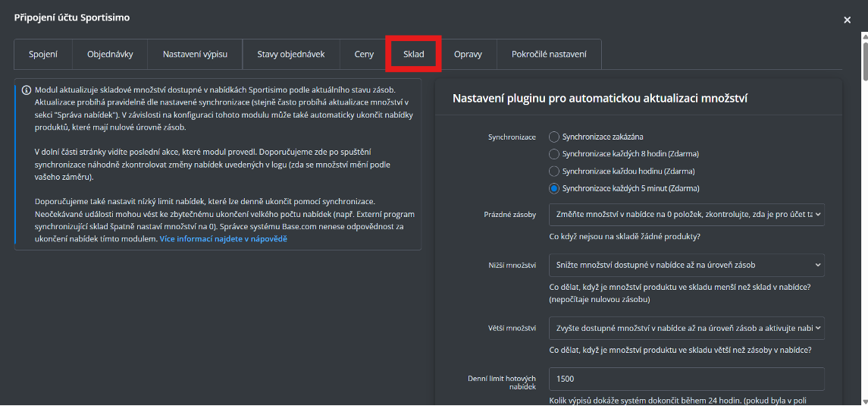Image resolution: width=868 pixels, height=406 pixels.
Task: Click the Synchronizace label
Action: pos(512,137)
